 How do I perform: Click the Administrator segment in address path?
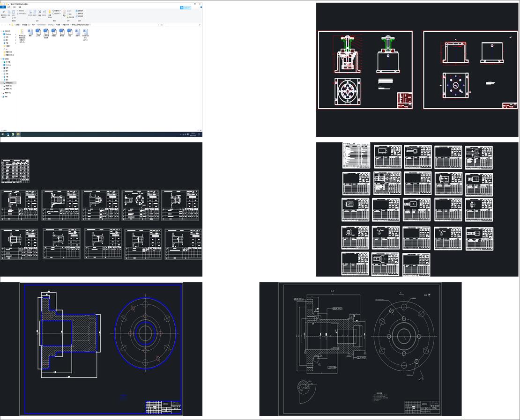pyautogui.click(x=41, y=25)
